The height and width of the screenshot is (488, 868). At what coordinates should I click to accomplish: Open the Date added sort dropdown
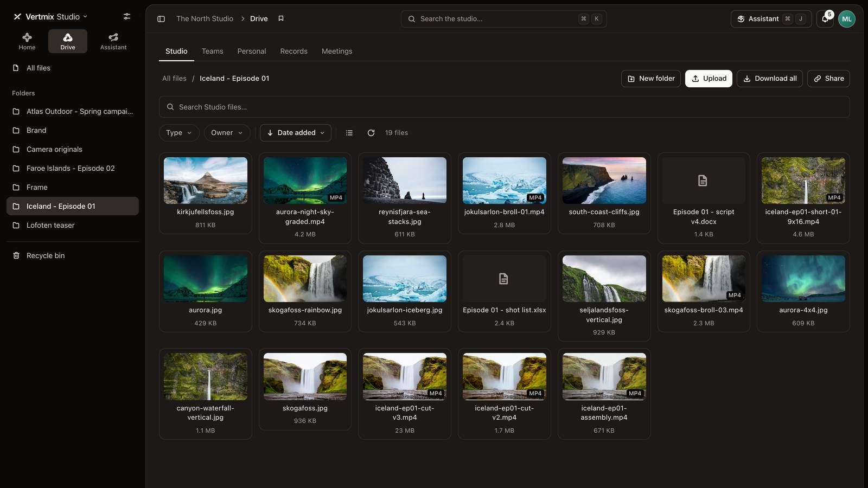(296, 133)
